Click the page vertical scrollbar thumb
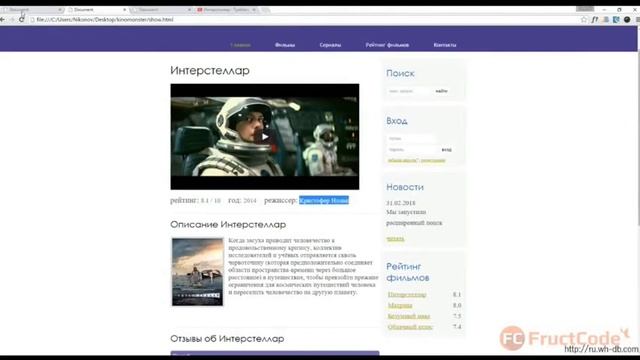 (638, 139)
